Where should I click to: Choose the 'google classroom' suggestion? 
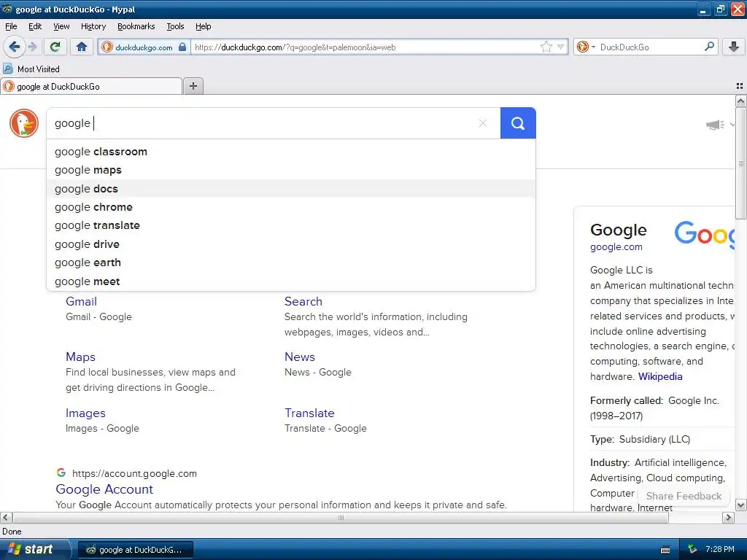pos(290,152)
